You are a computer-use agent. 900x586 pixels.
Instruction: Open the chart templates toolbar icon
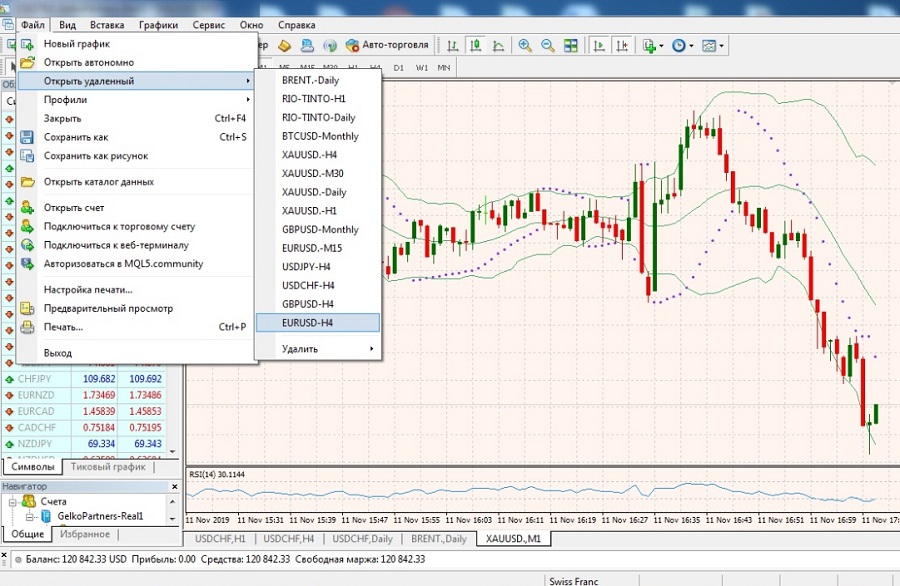709,45
